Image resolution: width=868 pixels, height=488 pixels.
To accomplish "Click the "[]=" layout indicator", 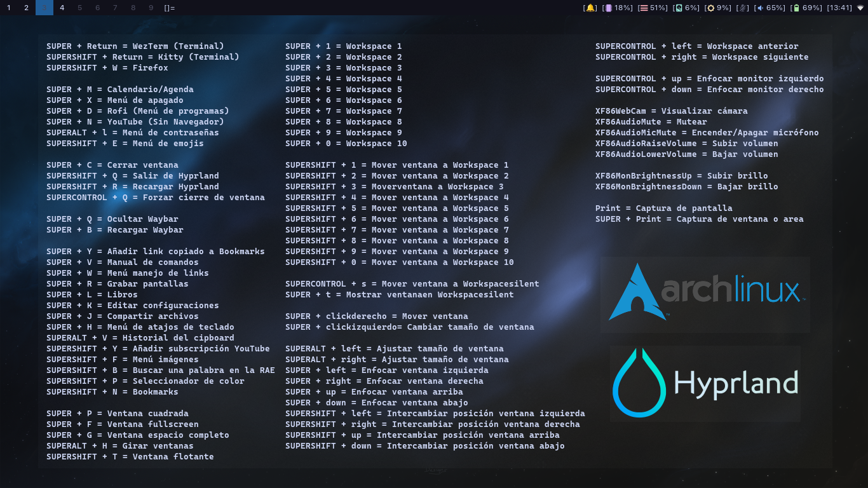I will click(x=169, y=8).
